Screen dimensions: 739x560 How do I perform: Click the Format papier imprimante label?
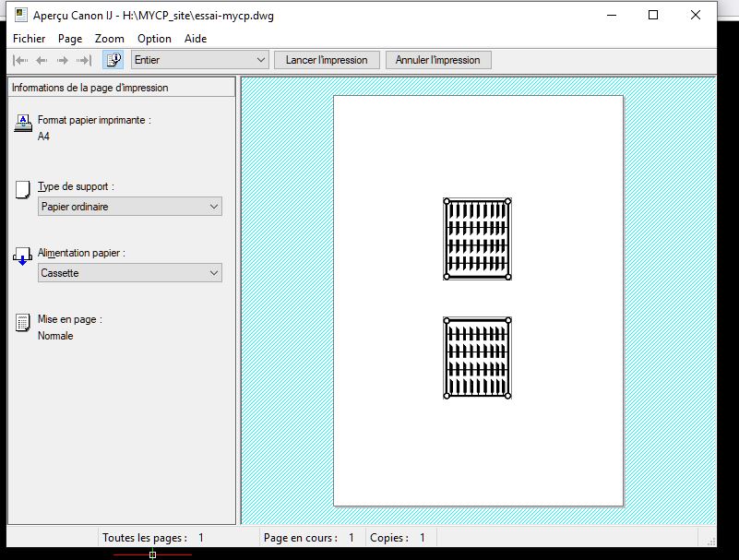click(94, 120)
